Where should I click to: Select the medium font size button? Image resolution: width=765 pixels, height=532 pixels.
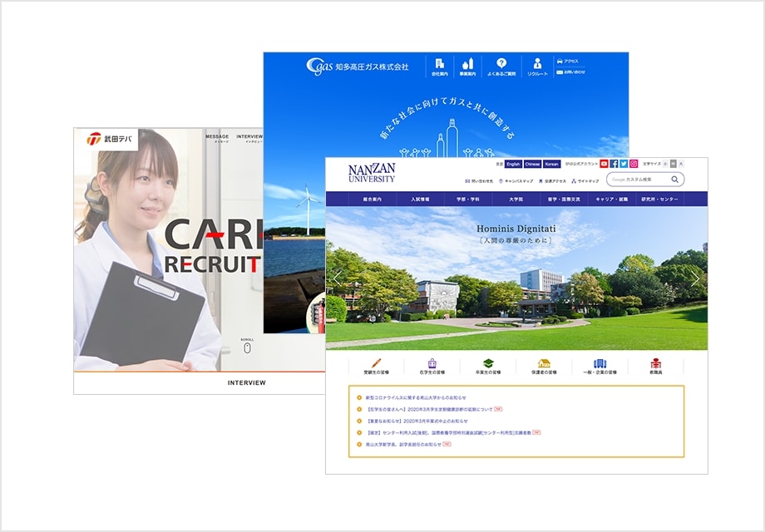(674, 164)
